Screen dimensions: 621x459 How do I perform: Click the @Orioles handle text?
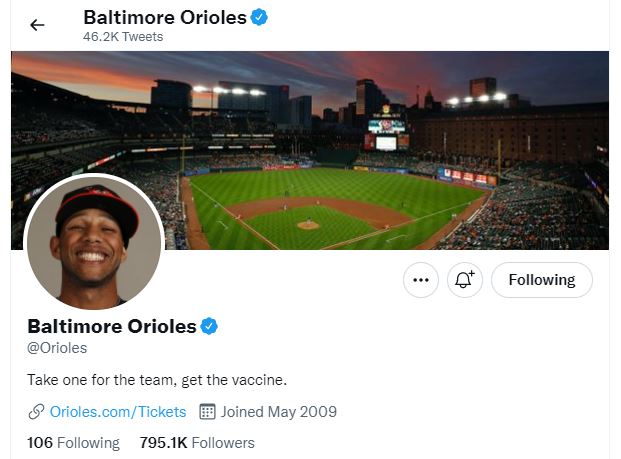coord(57,348)
